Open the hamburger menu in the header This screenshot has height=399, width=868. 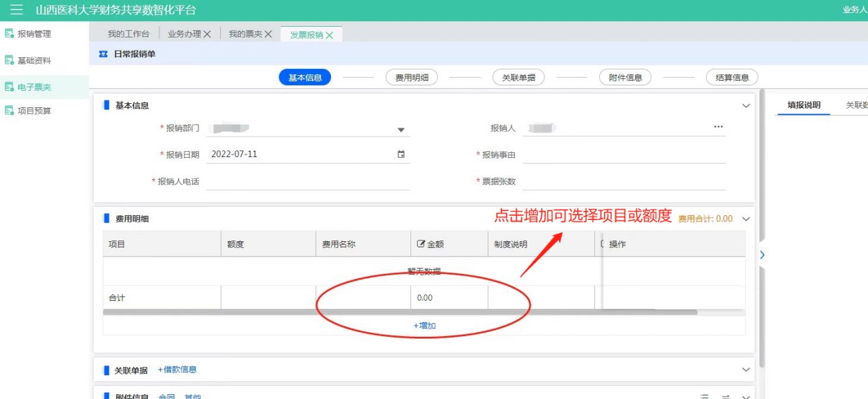pyautogui.click(x=16, y=10)
